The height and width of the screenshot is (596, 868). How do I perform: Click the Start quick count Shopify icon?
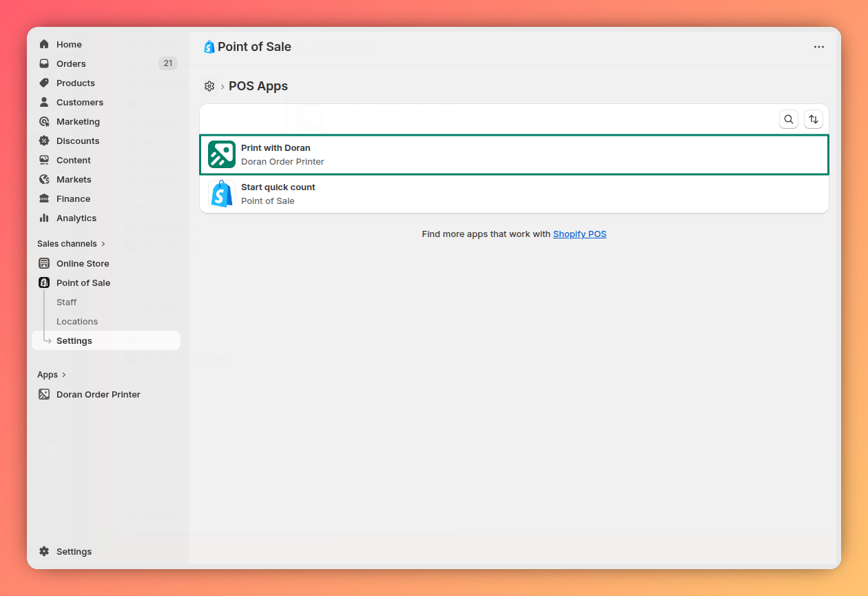222,194
